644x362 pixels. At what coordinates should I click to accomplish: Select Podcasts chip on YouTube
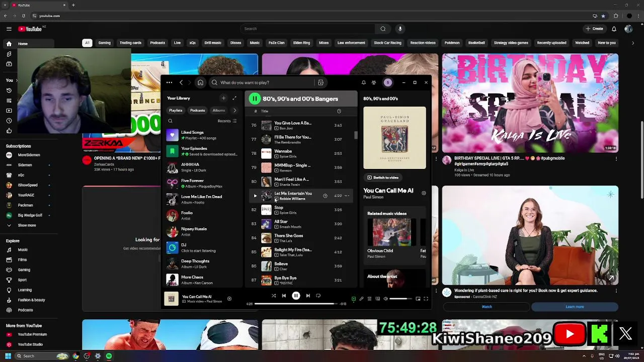point(157,43)
